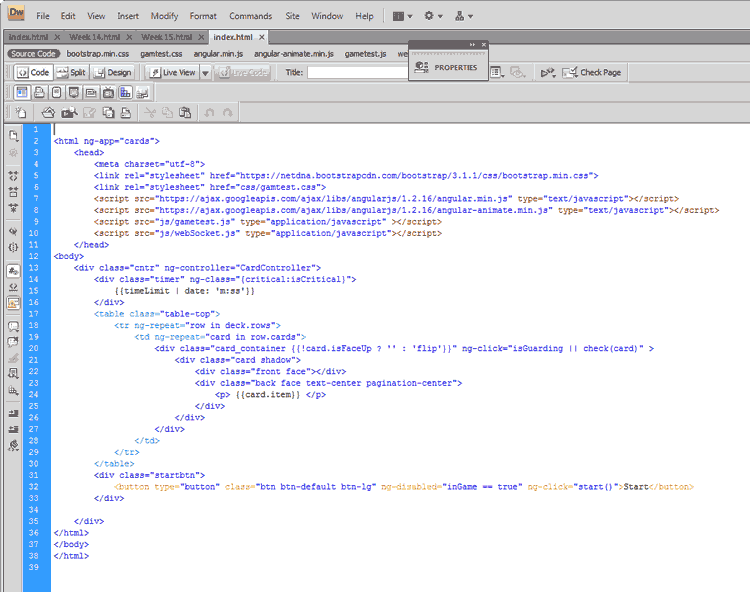Click the Outdent Code icon
This screenshot has height=592, width=750.
click(x=13, y=429)
